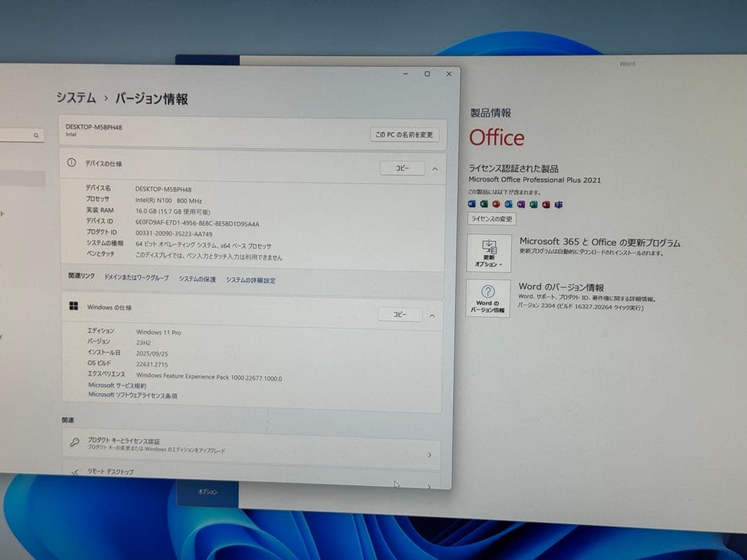Select the OneNote icon
Viewport: 747px width, 560px height.
tap(521, 204)
